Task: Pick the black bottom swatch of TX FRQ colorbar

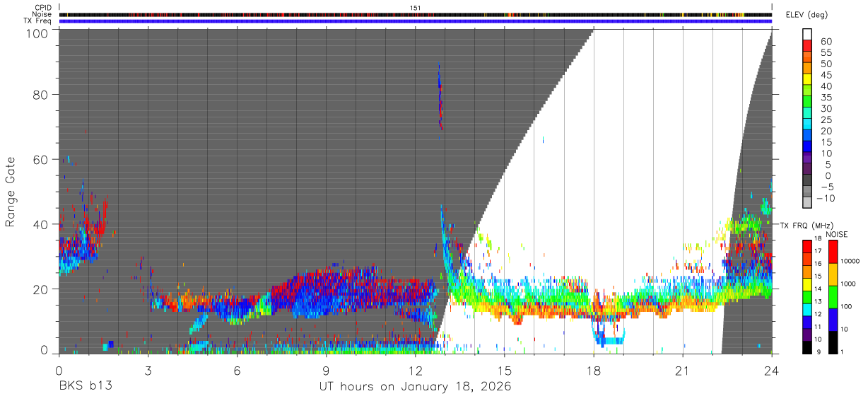Action: click(807, 347)
